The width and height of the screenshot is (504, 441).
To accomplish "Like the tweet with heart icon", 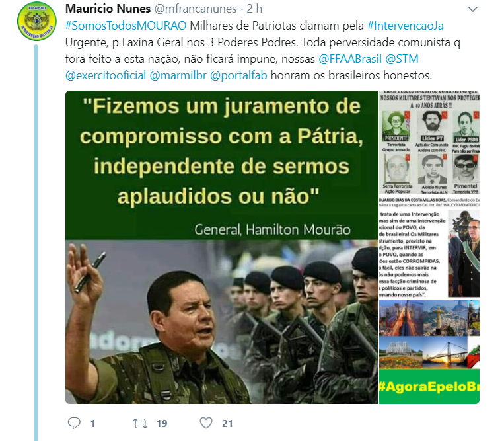I will pyautogui.click(x=206, y=423).
